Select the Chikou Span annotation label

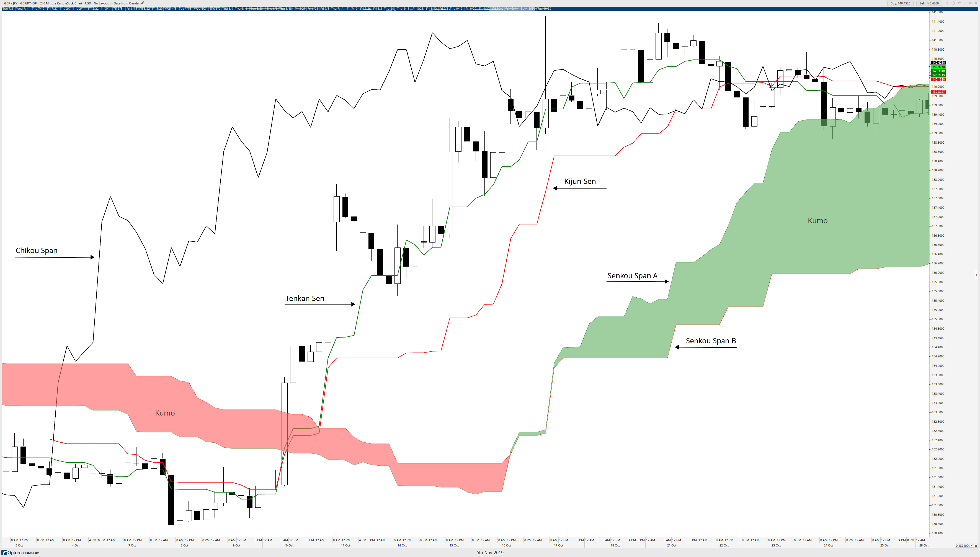pyautogui.click(x=36, y=250)
